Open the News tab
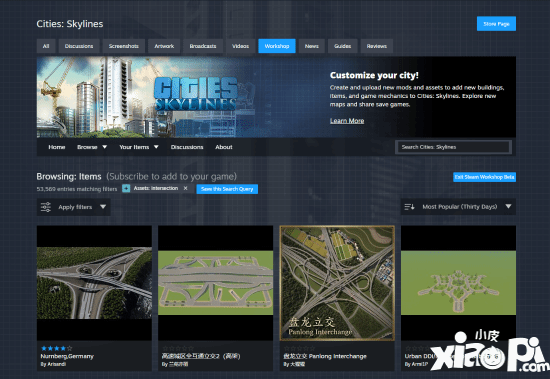550x379 pixels. click(311, 46)
